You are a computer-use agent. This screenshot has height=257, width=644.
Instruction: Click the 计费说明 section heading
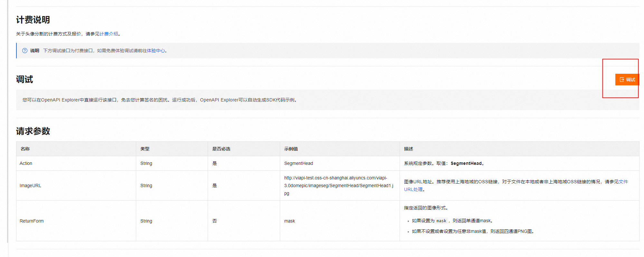(33, 20)
